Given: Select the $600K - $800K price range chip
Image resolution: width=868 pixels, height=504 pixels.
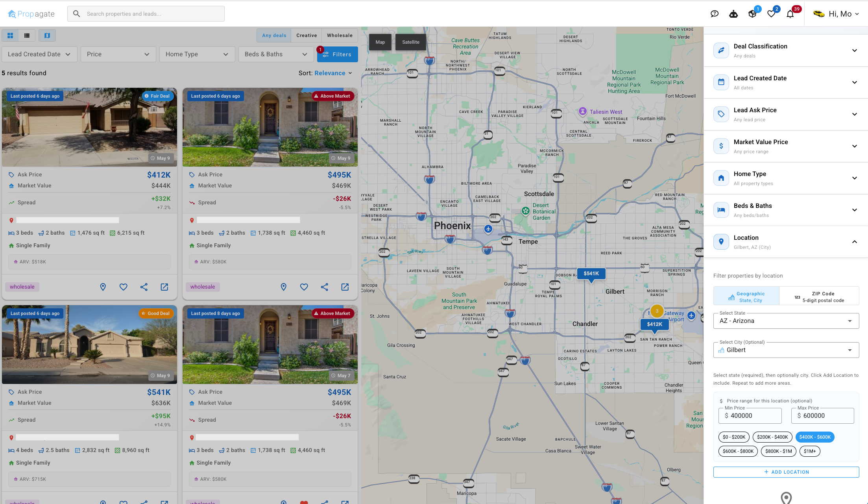Looking at the screenshot, I should click(x=738, y=451).
